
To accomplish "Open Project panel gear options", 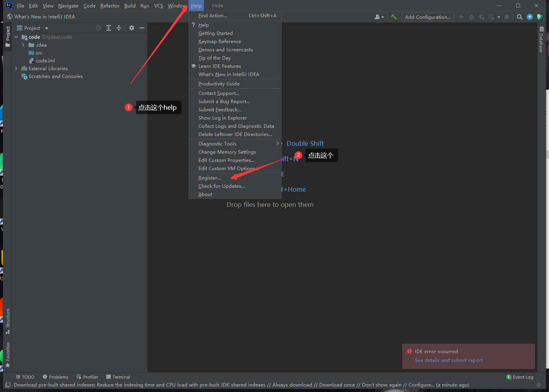I will [132, 28].
